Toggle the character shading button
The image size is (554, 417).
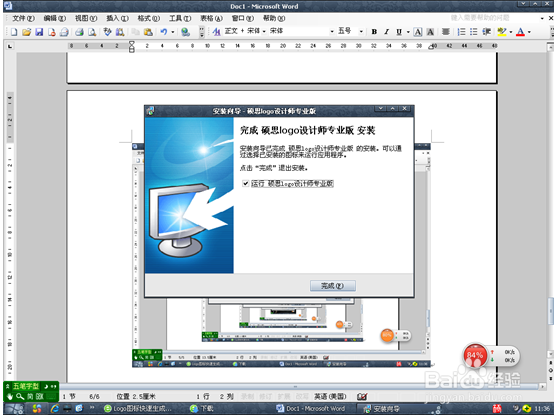pos(430,32)
